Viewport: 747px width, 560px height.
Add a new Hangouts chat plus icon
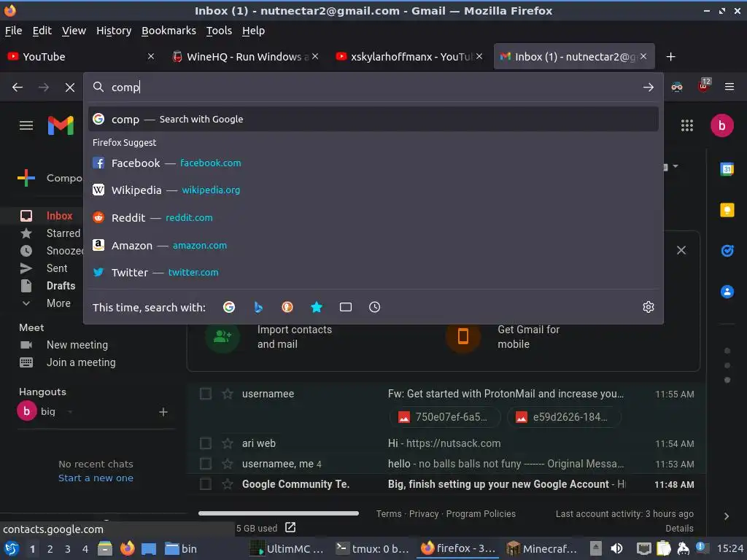coord(163,412)
